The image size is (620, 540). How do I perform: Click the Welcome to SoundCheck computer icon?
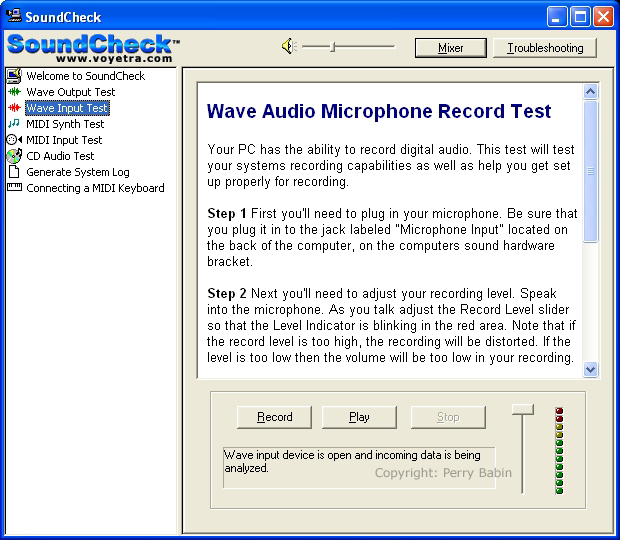tap(14, 76)
